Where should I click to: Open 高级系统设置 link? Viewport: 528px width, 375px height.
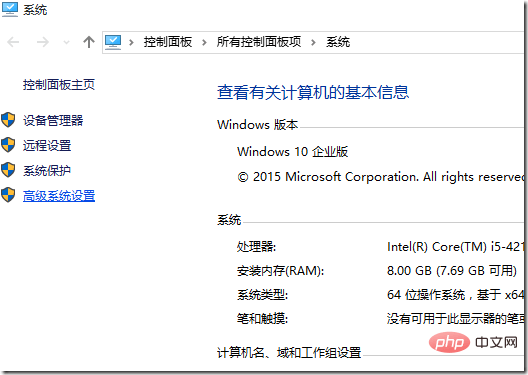point(59,196)
